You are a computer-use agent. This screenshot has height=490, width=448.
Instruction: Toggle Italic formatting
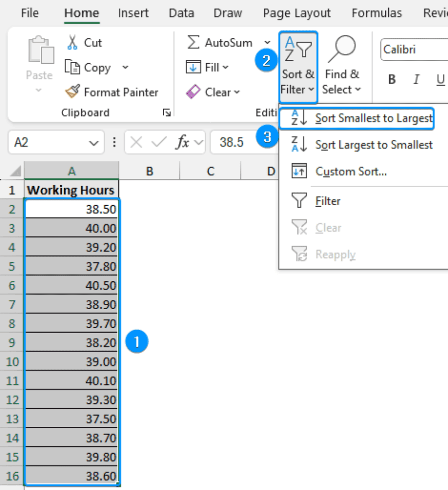coord(416,79)
